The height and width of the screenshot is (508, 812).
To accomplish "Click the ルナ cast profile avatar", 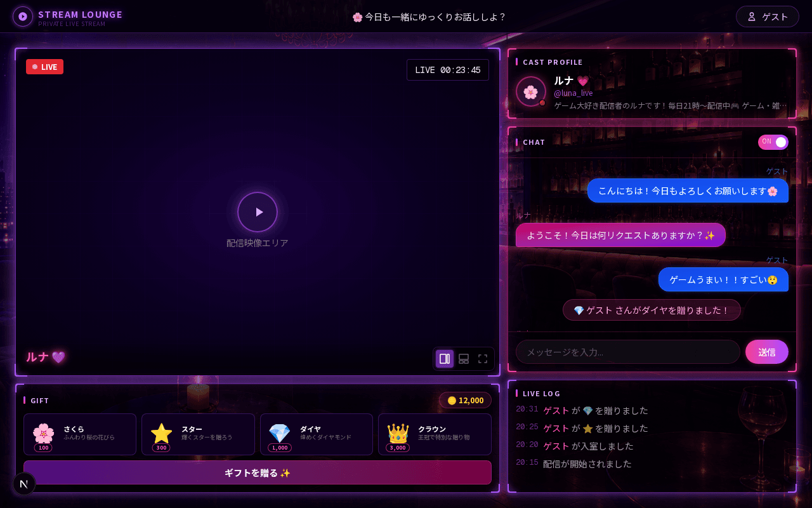I will [x=531, y=92].
